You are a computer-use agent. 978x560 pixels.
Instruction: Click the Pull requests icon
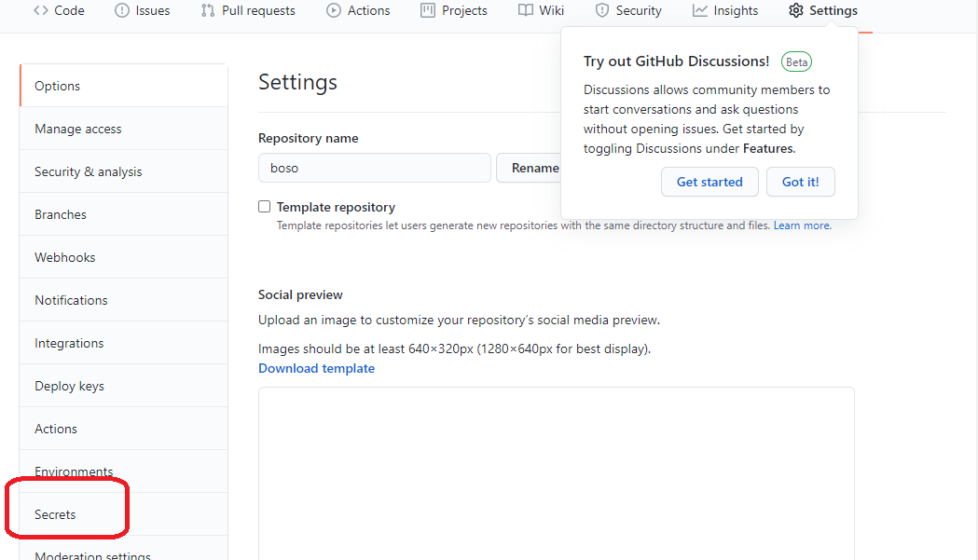click(x=208, y=11)
